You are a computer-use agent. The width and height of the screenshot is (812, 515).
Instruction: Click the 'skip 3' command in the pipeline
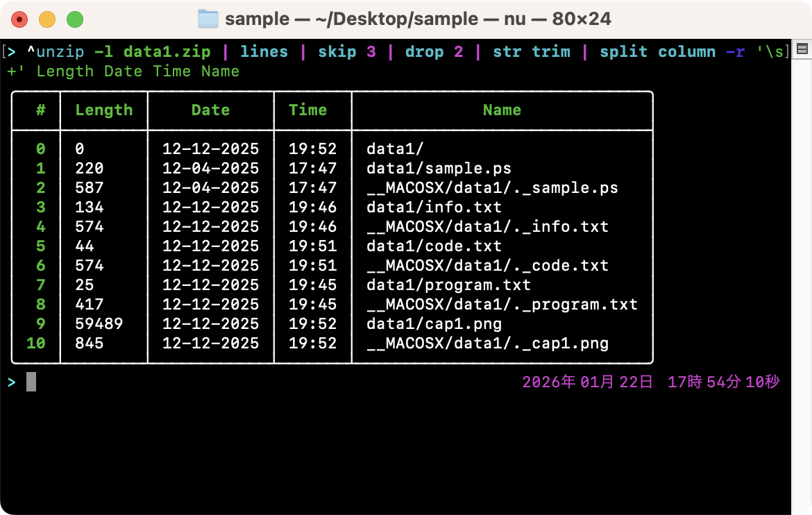[347, 51]
